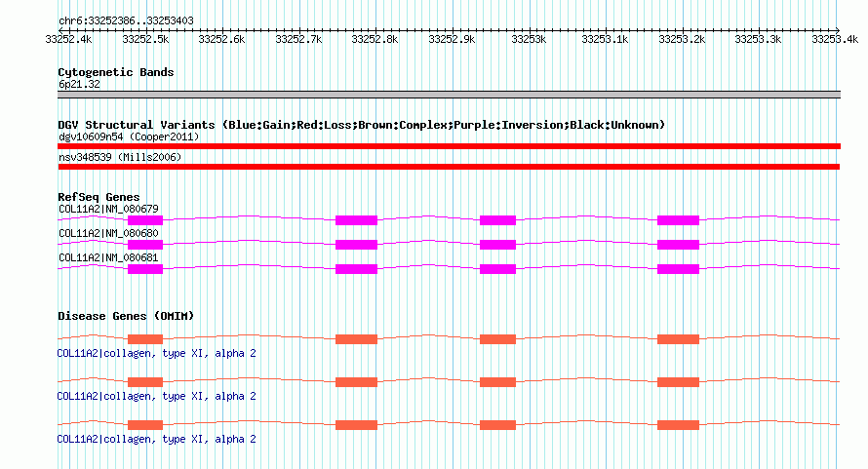Click bottom OMIM gene exon before 33253k

coord(497,425)
